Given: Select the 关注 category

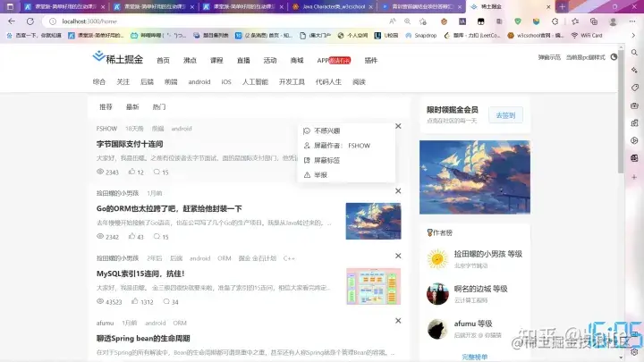Looking at the screenshot, I should (123, 81).
